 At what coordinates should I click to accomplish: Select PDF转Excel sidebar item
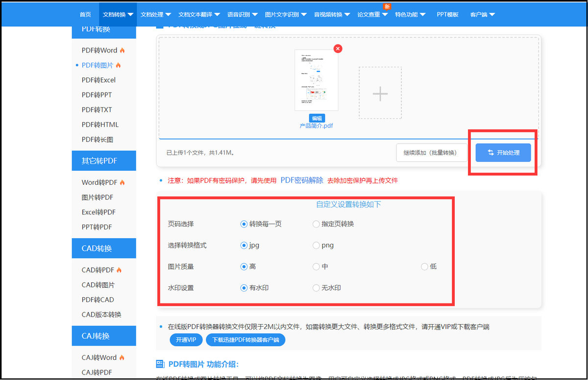(x=98, y=80)
